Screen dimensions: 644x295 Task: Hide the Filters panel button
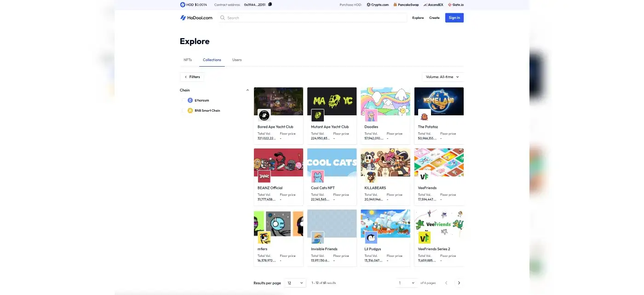192,77
